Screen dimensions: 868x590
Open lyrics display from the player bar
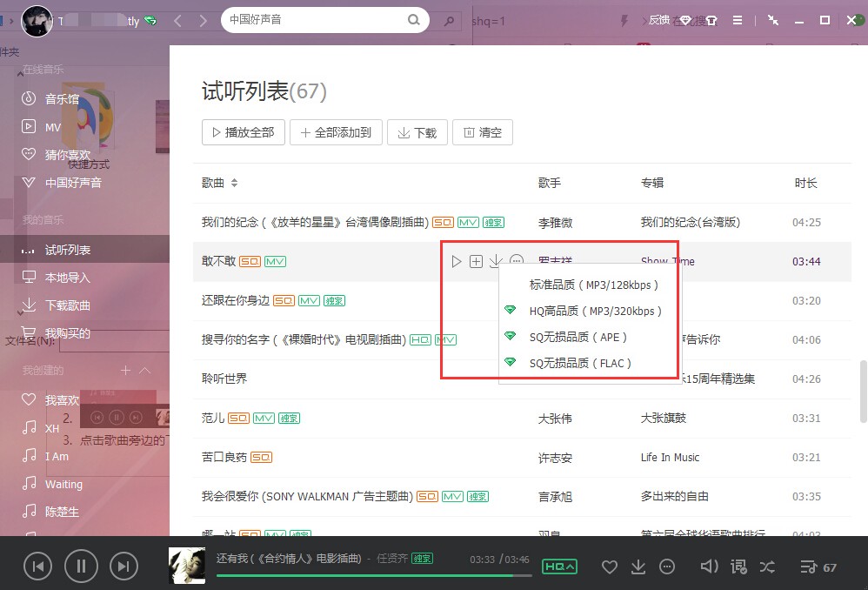(738, 567)
